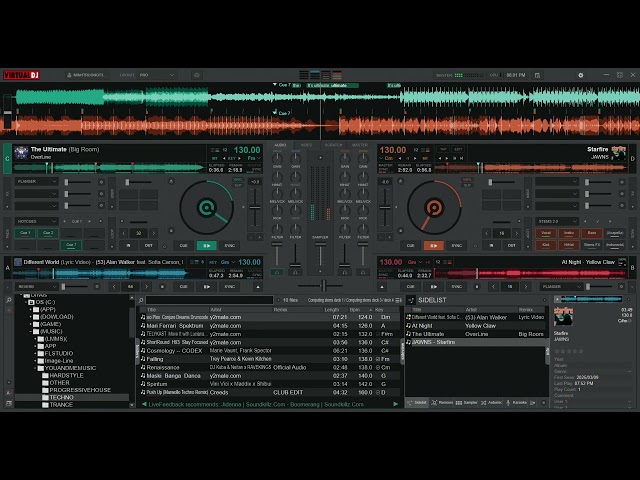Switch to MASTER mixer tab
Screen dimensions: 640x480
pos(360,145)
